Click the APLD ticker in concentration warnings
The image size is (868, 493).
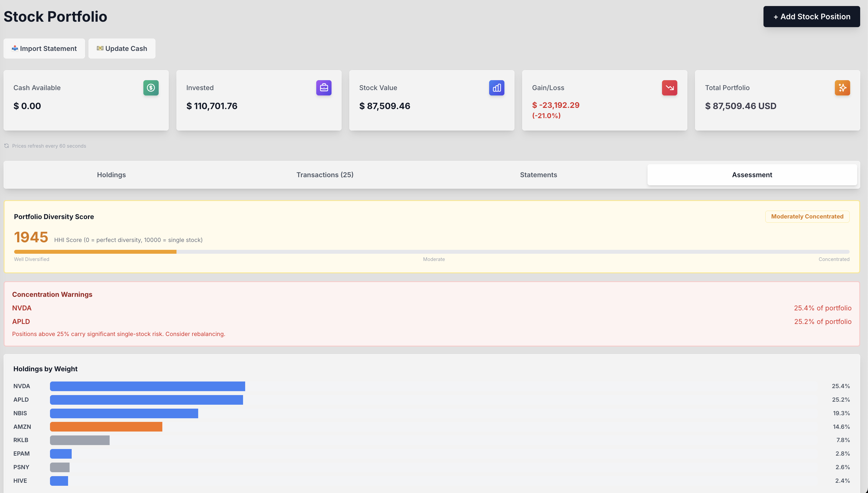click(21, 321)
